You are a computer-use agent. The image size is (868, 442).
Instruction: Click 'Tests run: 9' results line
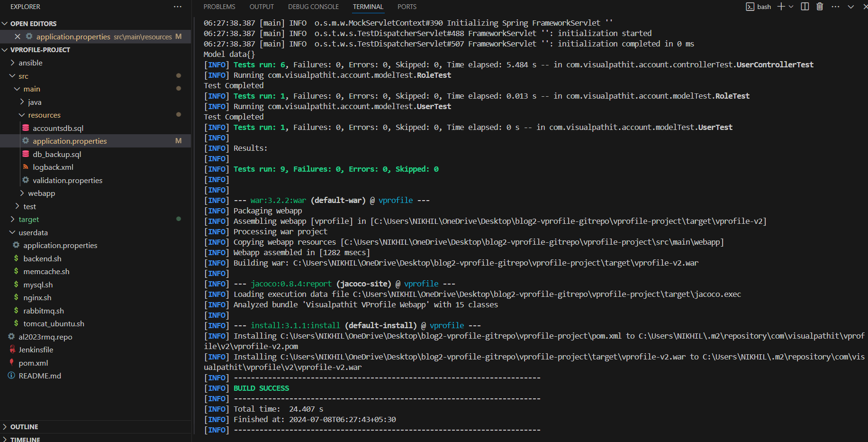[336, 169]
